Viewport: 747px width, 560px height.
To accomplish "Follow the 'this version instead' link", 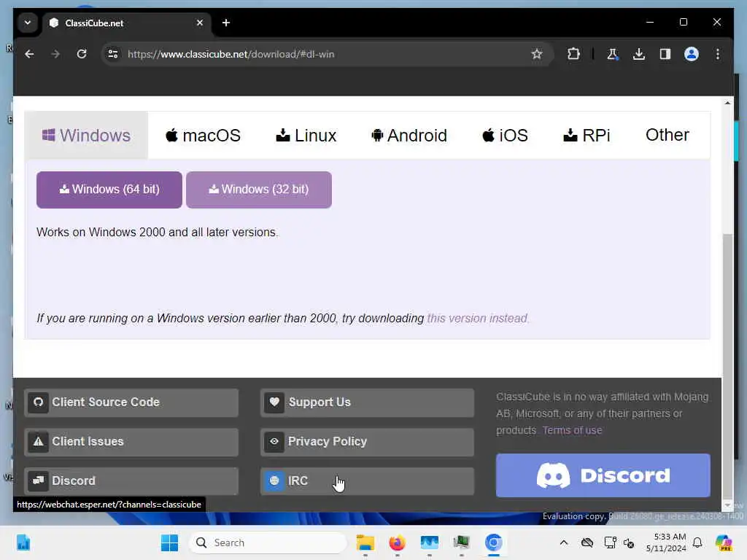I will [x=477, y=318].
